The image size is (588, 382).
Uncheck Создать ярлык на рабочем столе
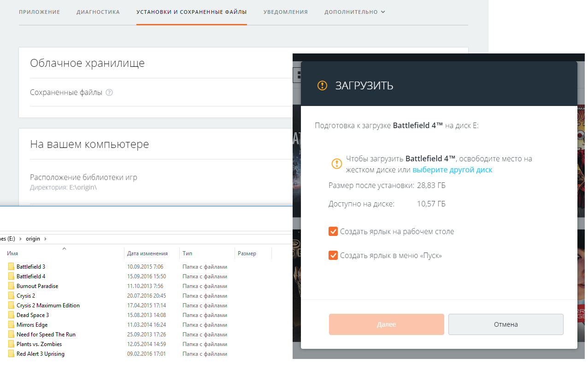click(x=333, y=231)
